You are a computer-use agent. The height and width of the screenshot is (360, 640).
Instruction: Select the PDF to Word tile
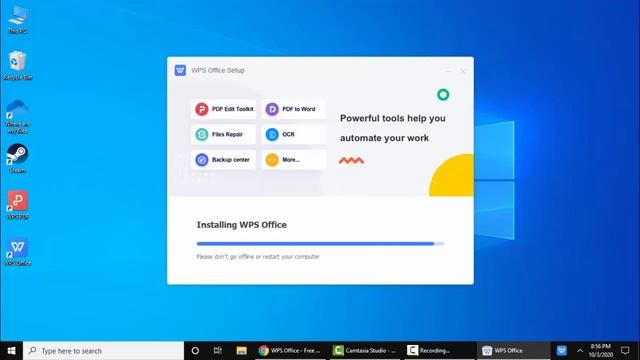(x=294, y=109)
